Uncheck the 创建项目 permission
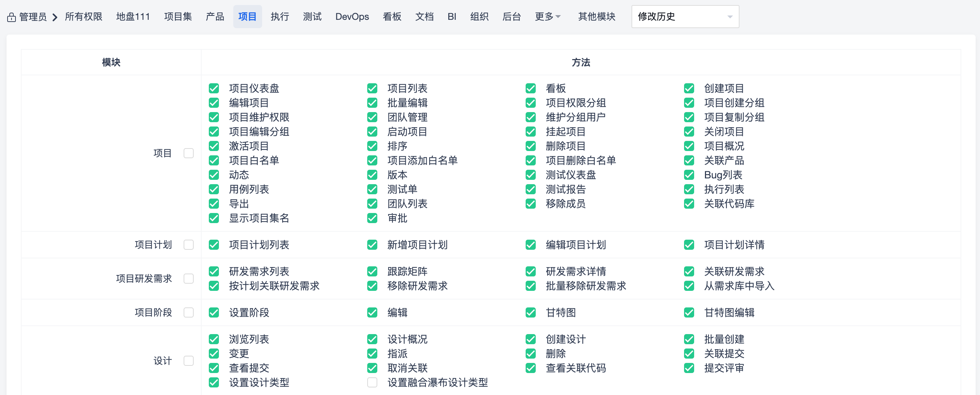Screen dimensions: 980x395 tap(689, 88)
